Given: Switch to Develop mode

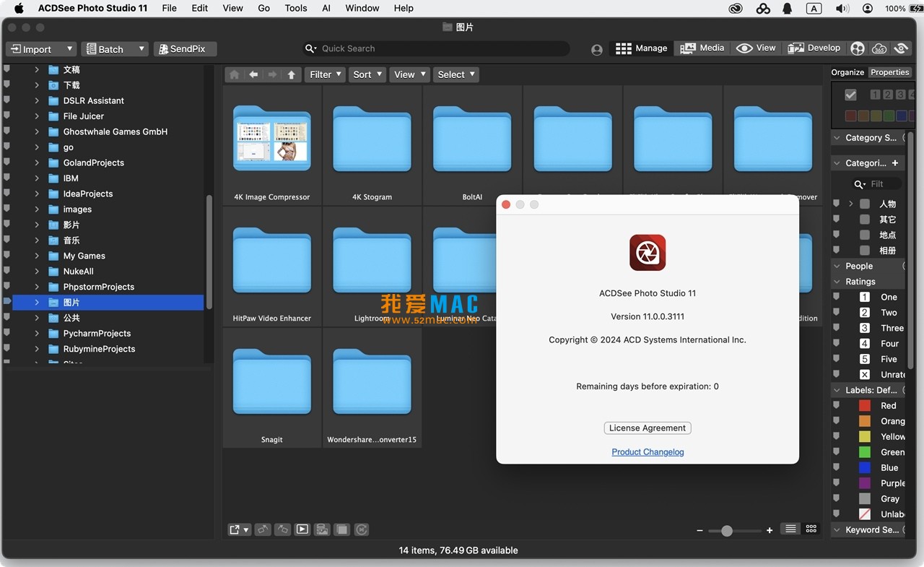Looking at the screenshot, I should click(x=814, y=48).
